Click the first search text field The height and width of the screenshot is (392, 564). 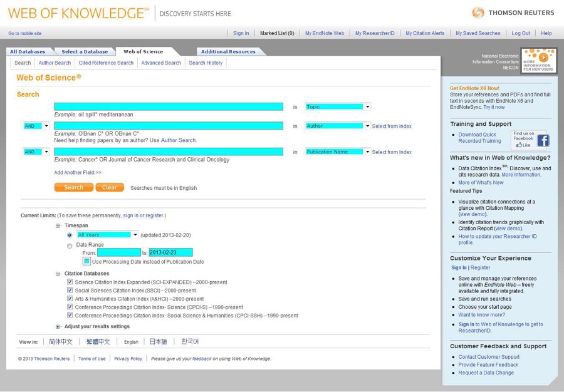(169, 107)
